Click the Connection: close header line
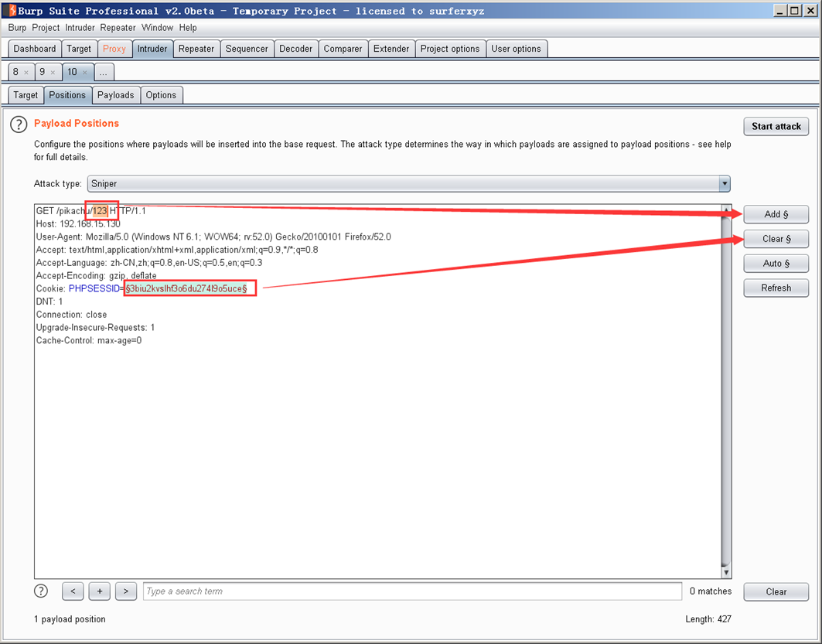822x644 pixels. coord(71,315)
